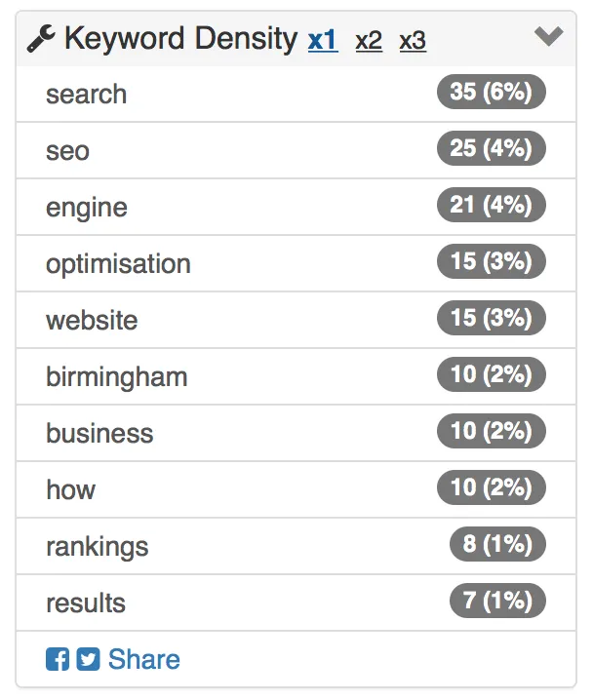Share via the Facebook icon
This screenshot has height=700, width=593.
(58, 659)
